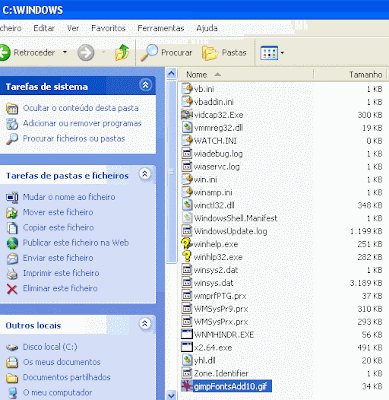Click the forward navigation arrow
The image size is (389, 400).
86,53
